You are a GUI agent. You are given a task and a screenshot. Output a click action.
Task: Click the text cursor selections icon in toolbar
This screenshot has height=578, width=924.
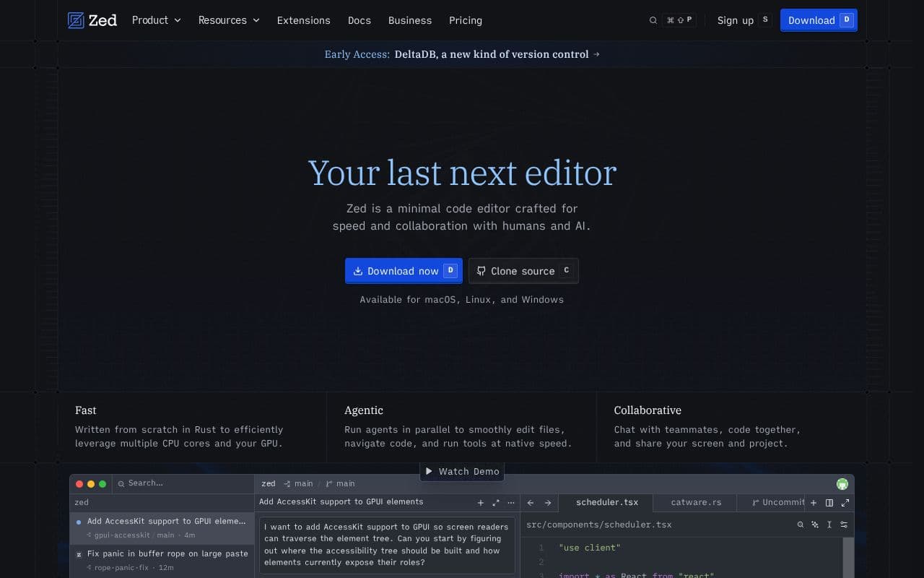tap(829, 525)
